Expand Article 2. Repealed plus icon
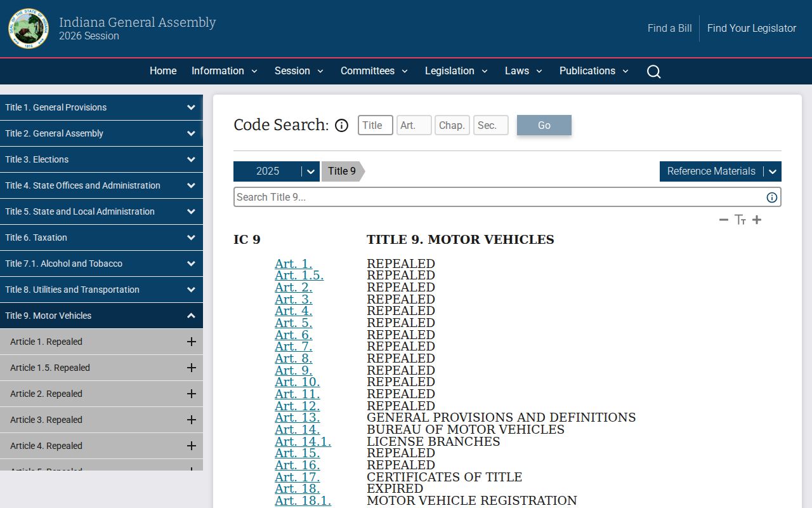 [x=192, y=394]
